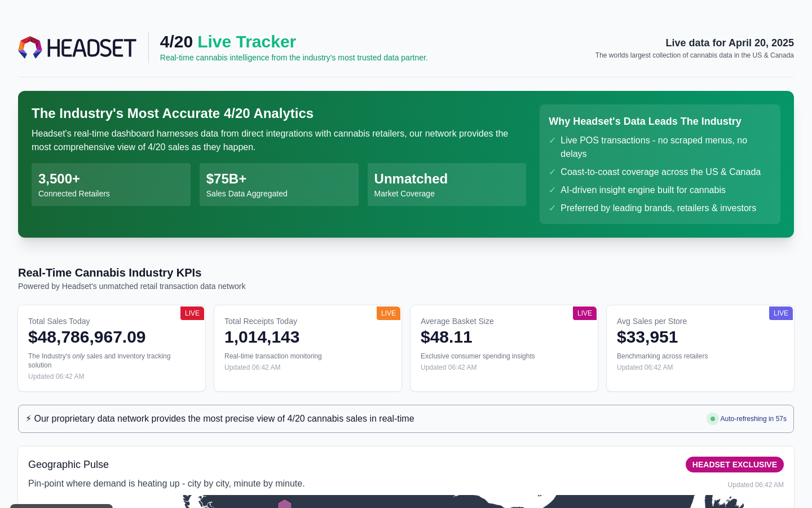Click the Average Basket Size value $48.11
The image size is (812, 508).
click(447, 337)
